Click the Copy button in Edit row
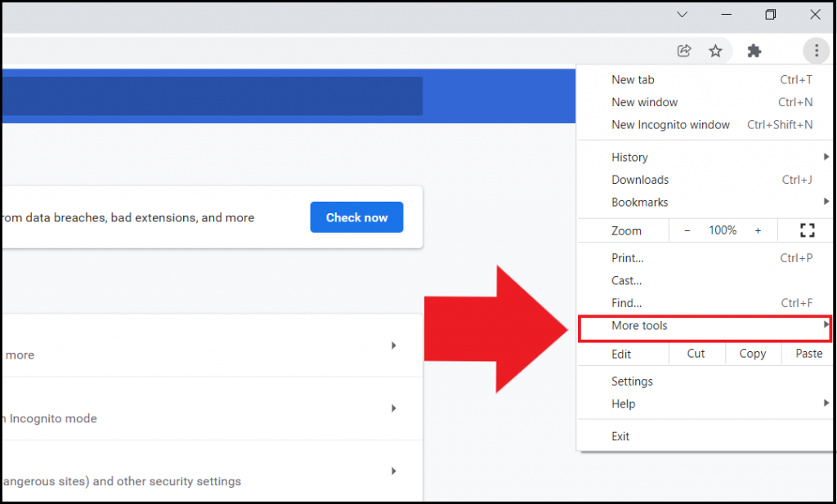Viewport: 837px width, 504px height. (752, 354)
